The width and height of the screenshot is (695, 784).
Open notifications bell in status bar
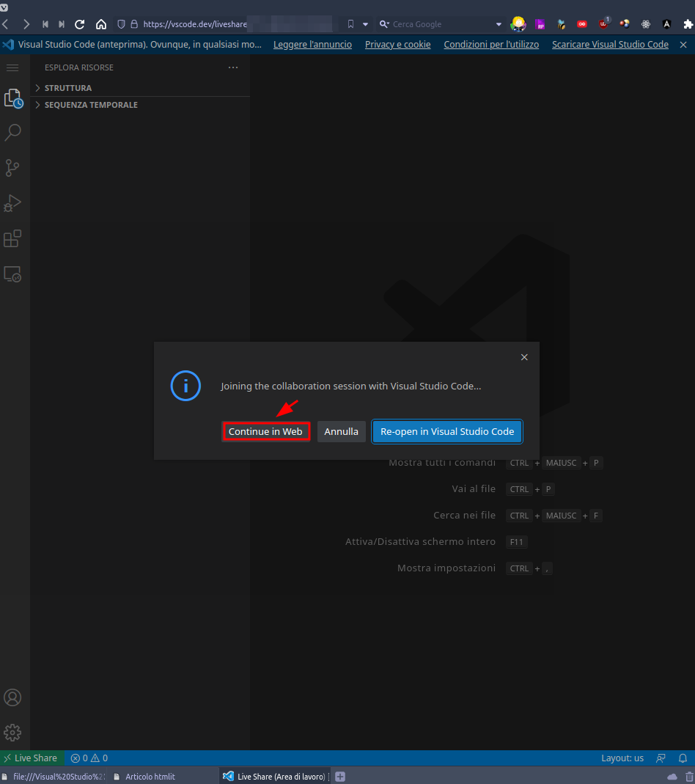coord(683,758)
